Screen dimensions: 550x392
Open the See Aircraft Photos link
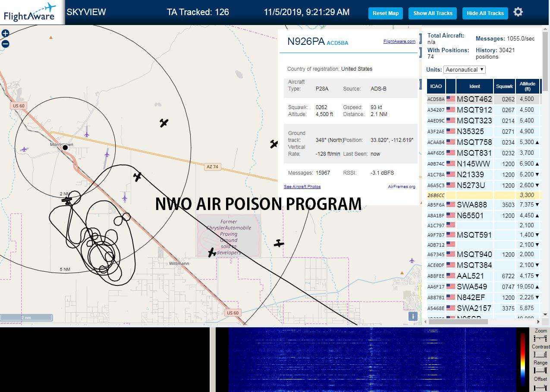(302, 187)
